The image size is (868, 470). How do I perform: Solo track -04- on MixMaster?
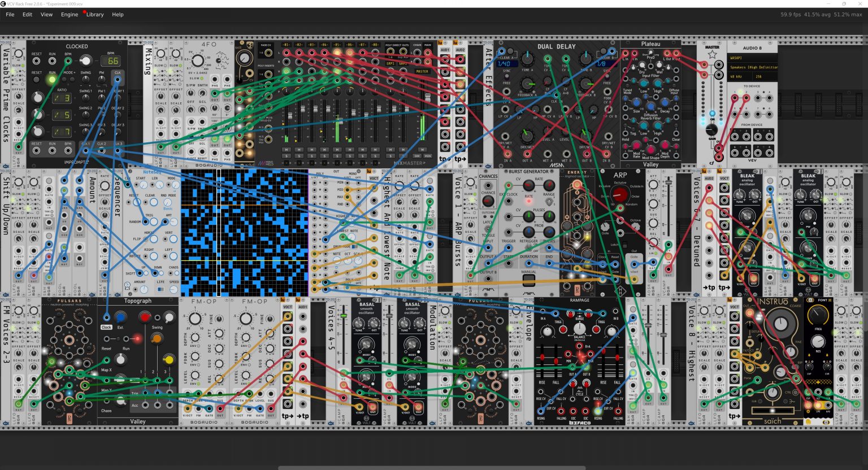(x=324, y=156)
